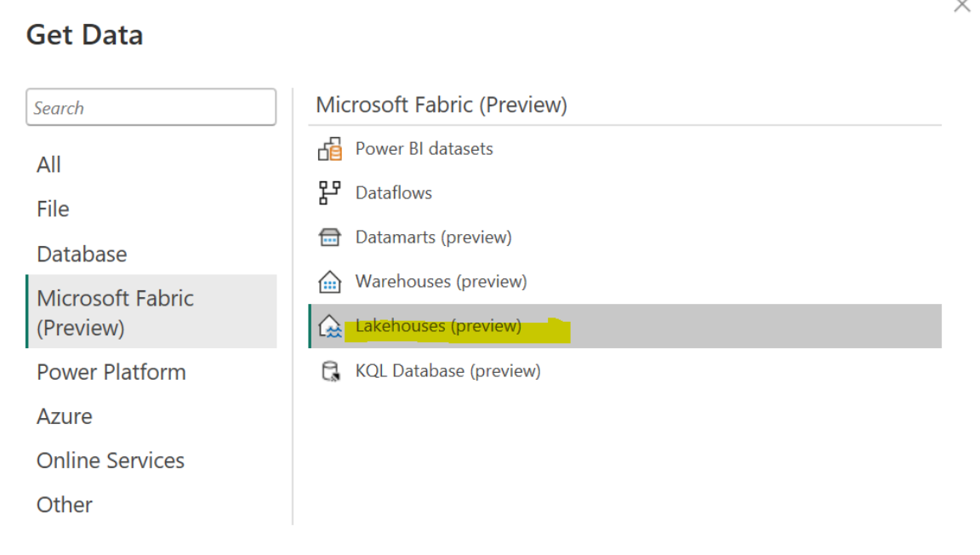Viewport: 980px width, 555px height.
Task: Select the File category
Action: click(x=151, y=209)
